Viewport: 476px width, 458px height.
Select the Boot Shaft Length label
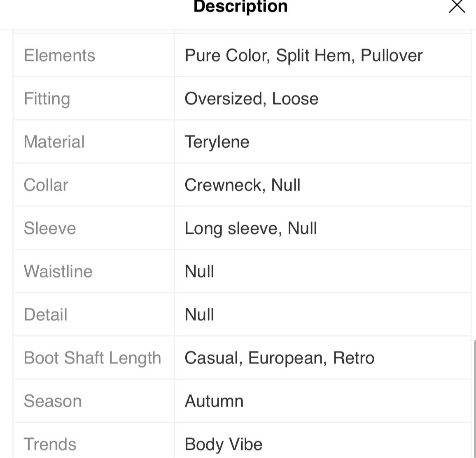[x=92, y=358]
